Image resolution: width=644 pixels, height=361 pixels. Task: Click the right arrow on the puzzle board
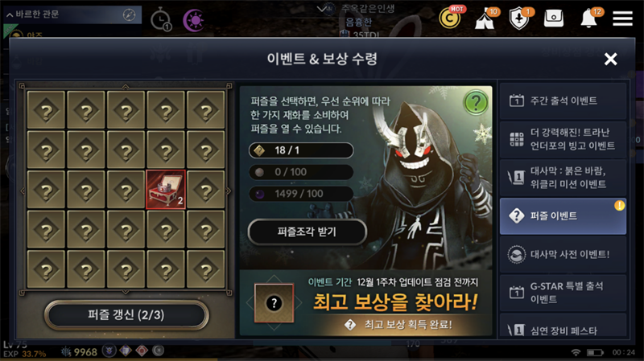pyautogui.click(x=229, y=191)
